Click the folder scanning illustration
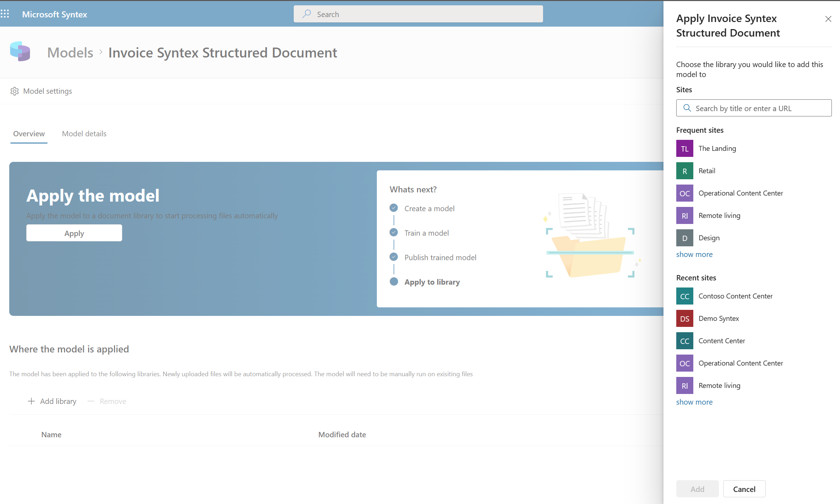This screenshot has height=504, width=840. pyautogui.click(x=592, y=235)
